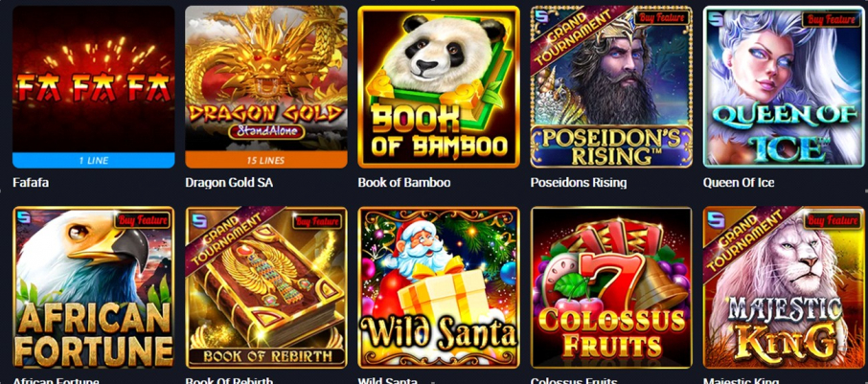Screen dimensions: 868x384
Task: Open the African Fortune eagle tile
Action: pyautogui.click(x=94, y=287)
